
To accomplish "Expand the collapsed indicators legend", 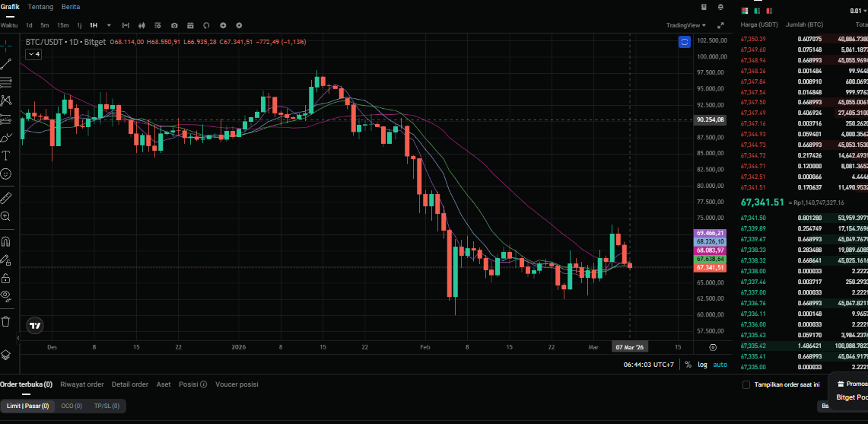I will [x=33, y=54].
